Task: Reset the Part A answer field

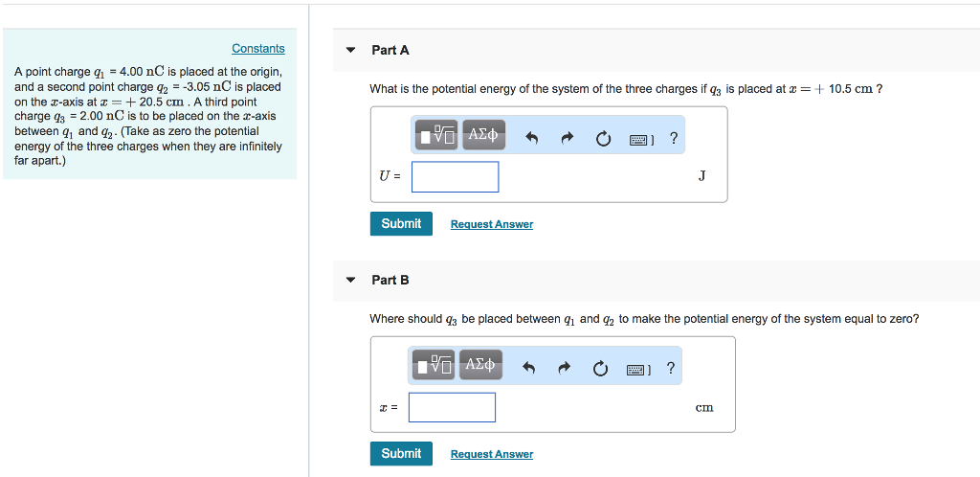Action: [603, 140]
